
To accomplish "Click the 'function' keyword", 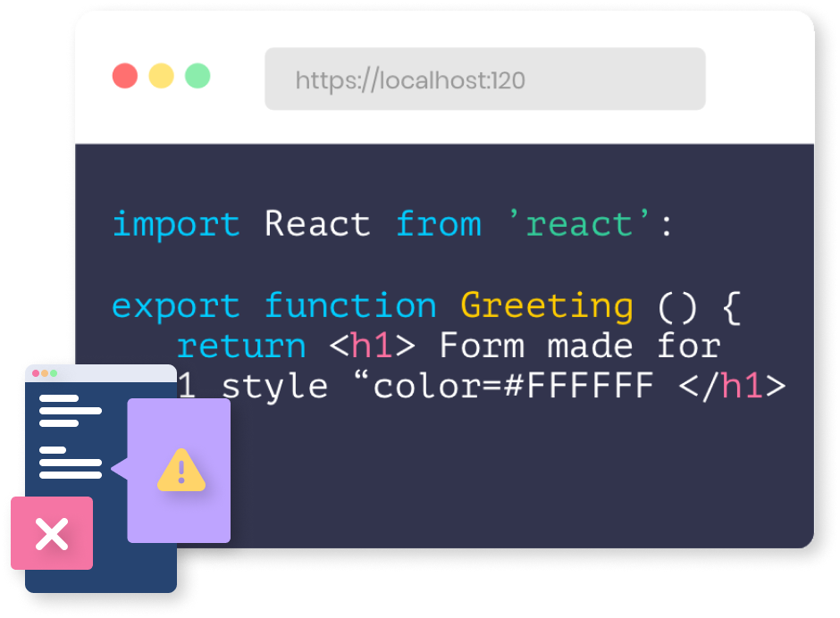I will (351, 305).
